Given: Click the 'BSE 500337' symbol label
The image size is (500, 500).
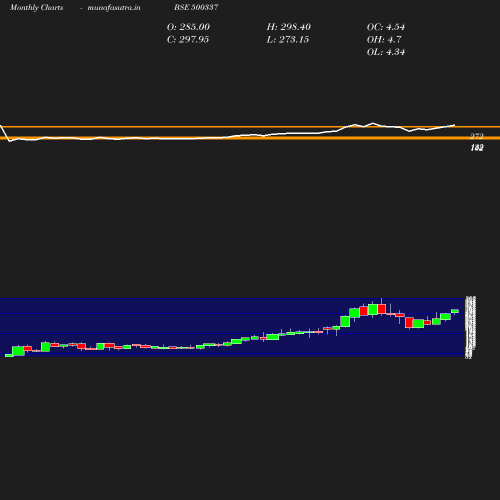Looking at the screenshot, I should point(196,7).
